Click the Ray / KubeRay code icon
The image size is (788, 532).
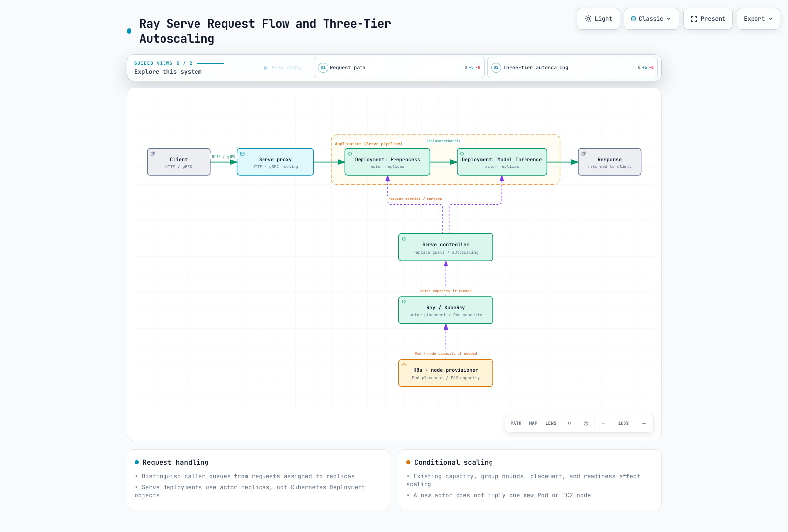(404, 301)
